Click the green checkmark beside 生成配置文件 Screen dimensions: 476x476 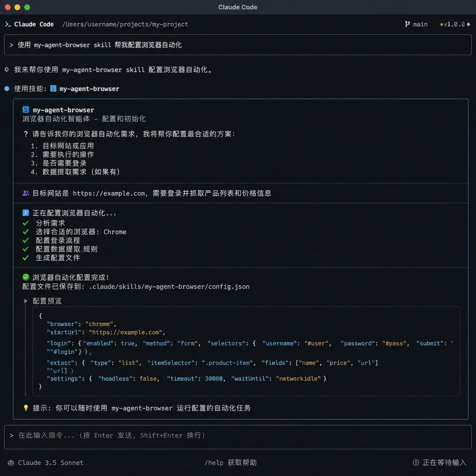(x=26, y=258)
